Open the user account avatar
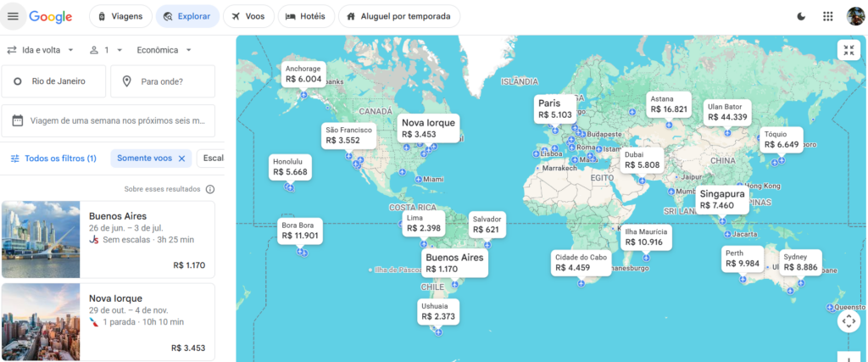Image resolution: width=868 pixels, height=362 pixels. point(856,17)
